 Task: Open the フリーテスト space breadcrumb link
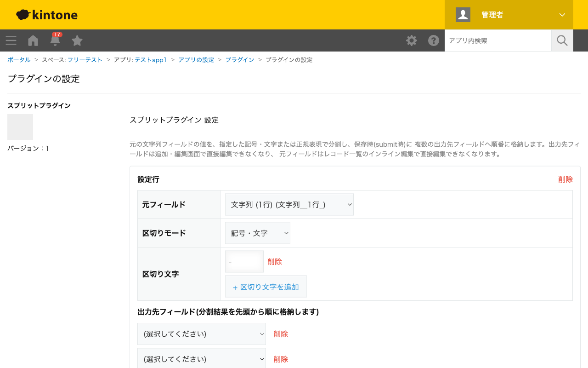point(85,60)
